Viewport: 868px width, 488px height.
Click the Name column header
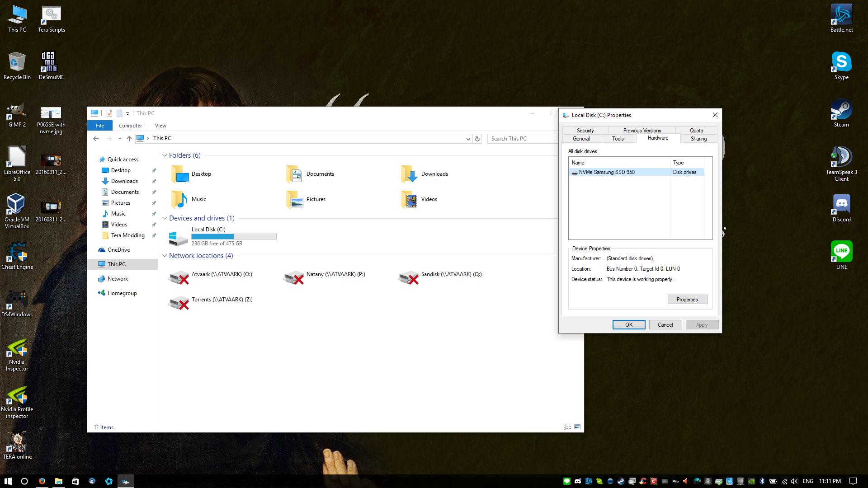(619, 163)
